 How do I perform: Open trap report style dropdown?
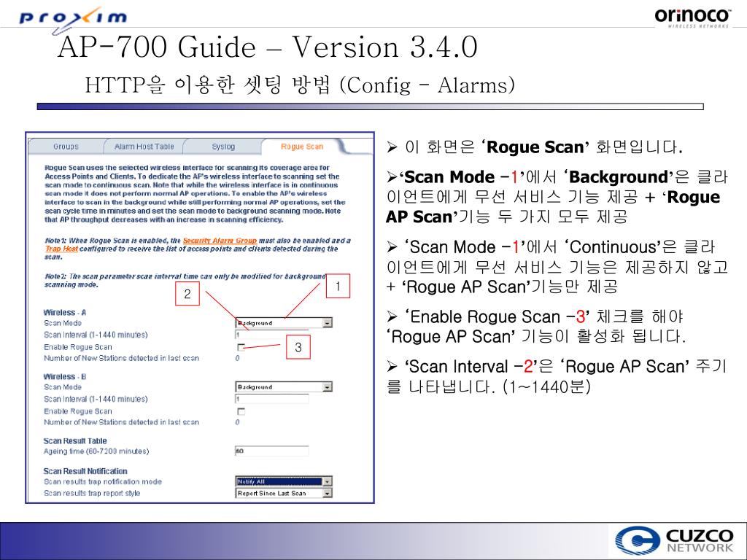coord(284,494)
